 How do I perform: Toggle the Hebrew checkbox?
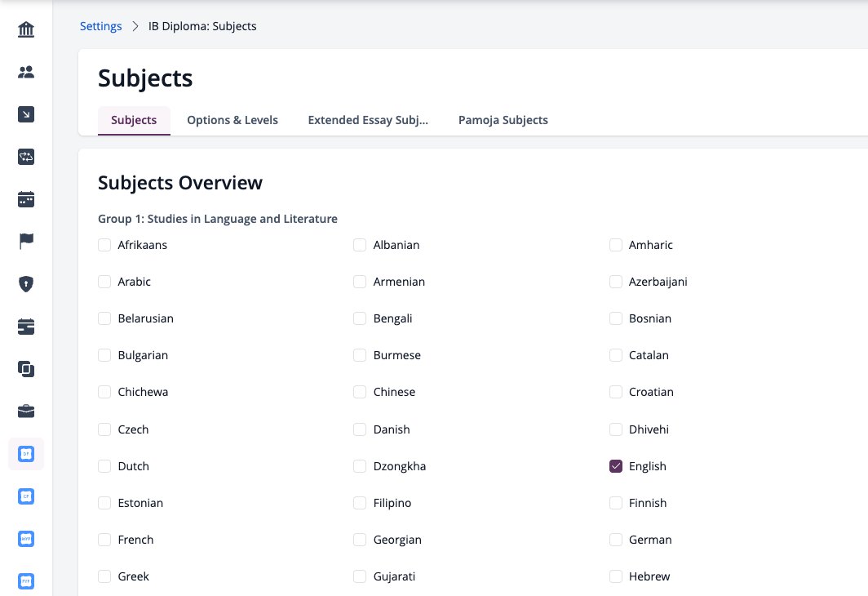tap(616, 576)
